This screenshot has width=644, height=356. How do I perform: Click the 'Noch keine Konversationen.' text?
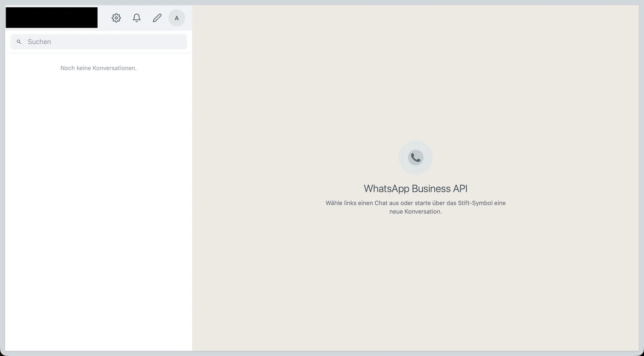pos(98,68)
